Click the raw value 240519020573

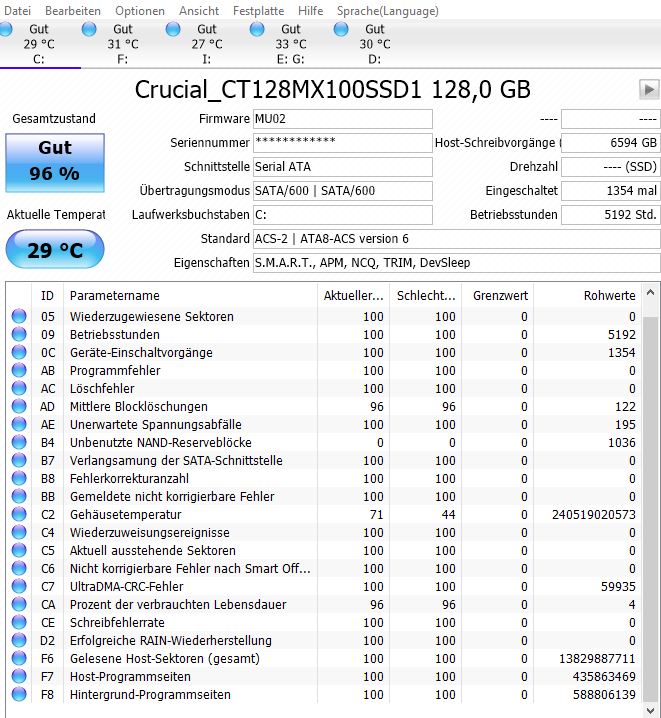[x=594, y=515]
